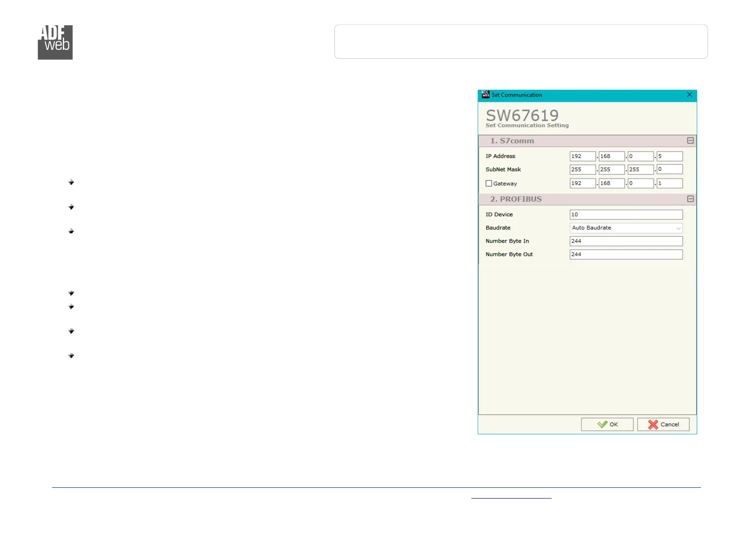
Task: Enable the Gateway checkbox
Action: [489, 184]
